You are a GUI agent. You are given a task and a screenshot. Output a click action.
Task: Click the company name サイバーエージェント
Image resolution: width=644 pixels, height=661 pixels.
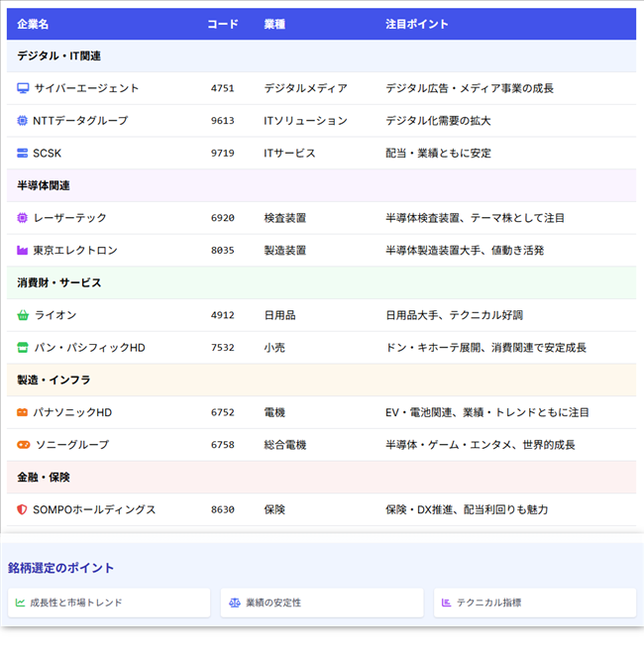(86, 88)
